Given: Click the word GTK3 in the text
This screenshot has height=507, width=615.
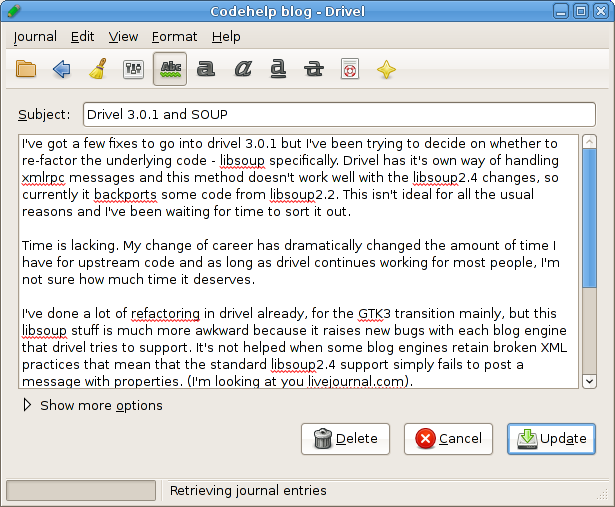Looking at the screenshot, I should coord(374,314).
